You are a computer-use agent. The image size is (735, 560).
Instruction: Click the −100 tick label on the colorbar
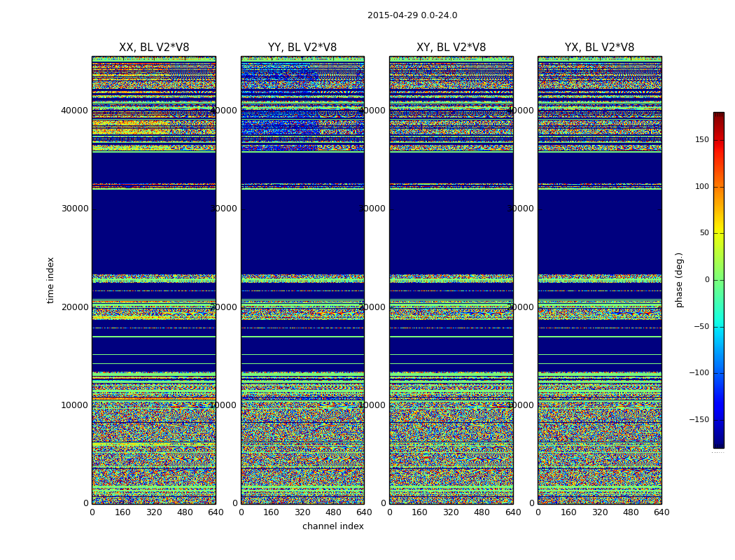coord(697,373)
